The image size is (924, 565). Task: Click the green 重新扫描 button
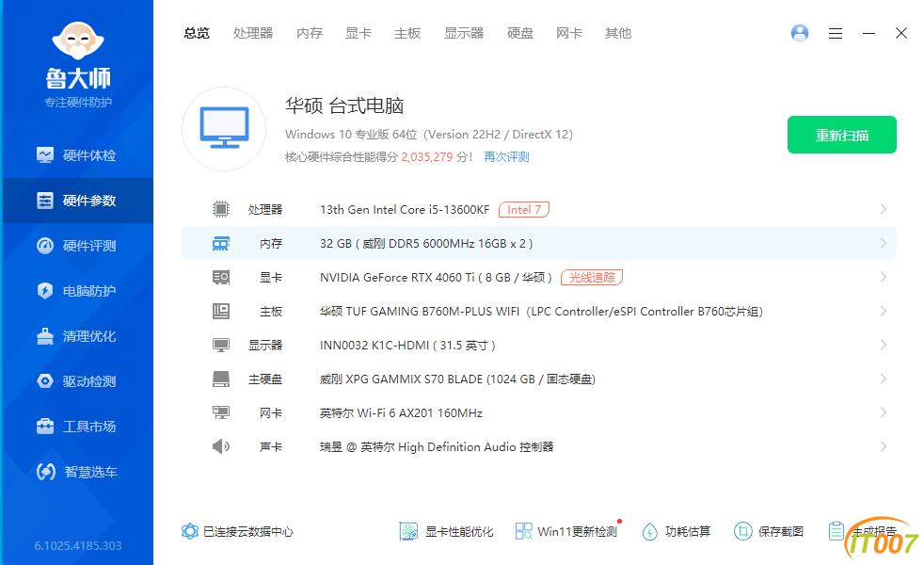(x=841, y=135)
